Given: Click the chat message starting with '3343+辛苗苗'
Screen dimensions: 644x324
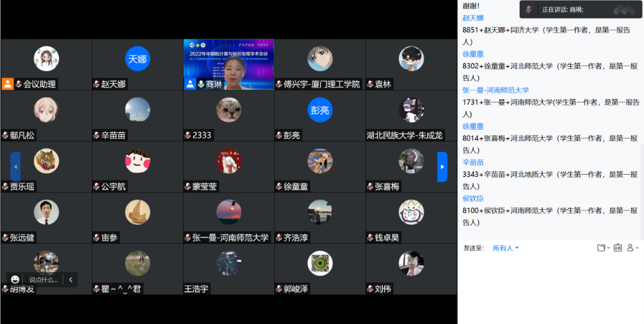Looking at the screenshot, I should pyautogui.click(x=551, y=180).
